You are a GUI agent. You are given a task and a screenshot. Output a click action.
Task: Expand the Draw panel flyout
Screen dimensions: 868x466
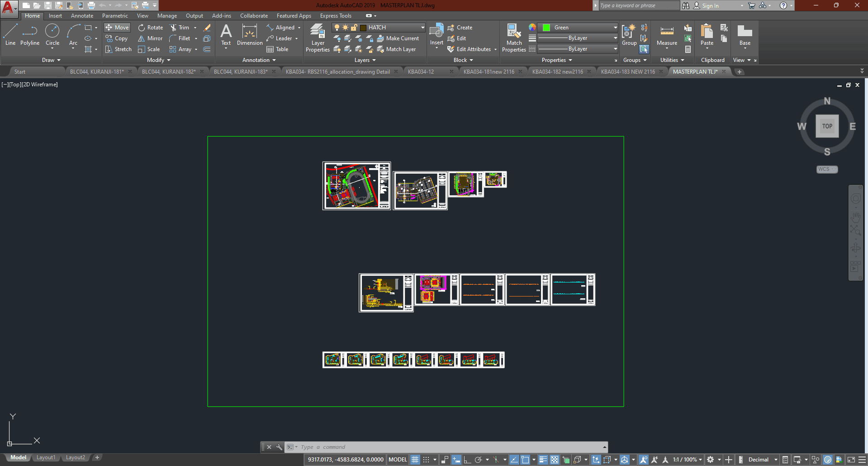point(51,60)
